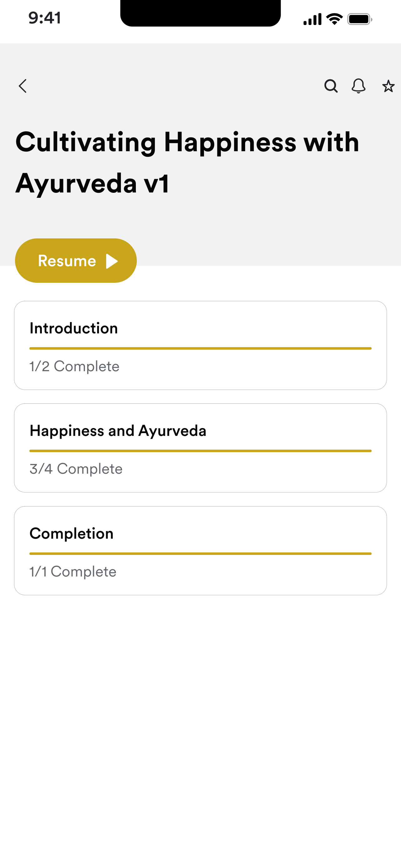Select the 1/1 Complete label
The width and height of the screenshot is (401, 868).
pyautogui.click(x=73, y=571)
